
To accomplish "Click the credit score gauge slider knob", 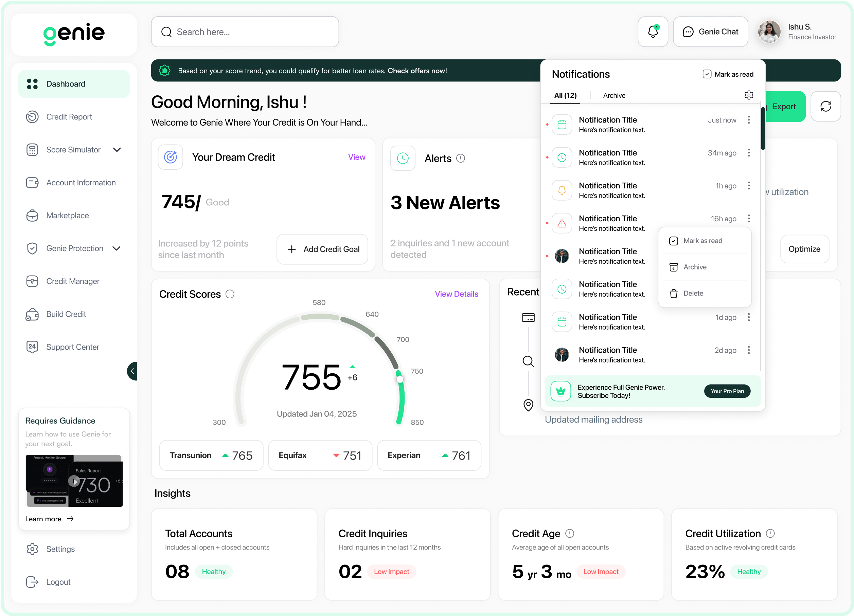I will (400, 379).
